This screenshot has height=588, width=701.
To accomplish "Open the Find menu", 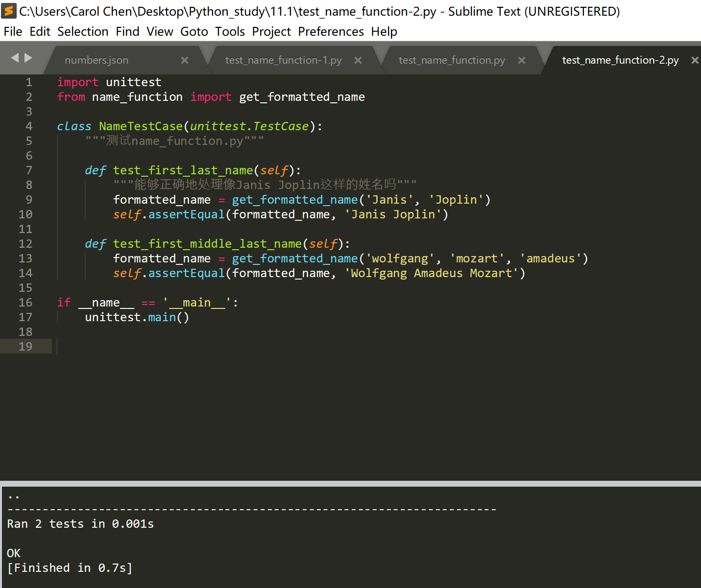I will click(x=127, y=32).
